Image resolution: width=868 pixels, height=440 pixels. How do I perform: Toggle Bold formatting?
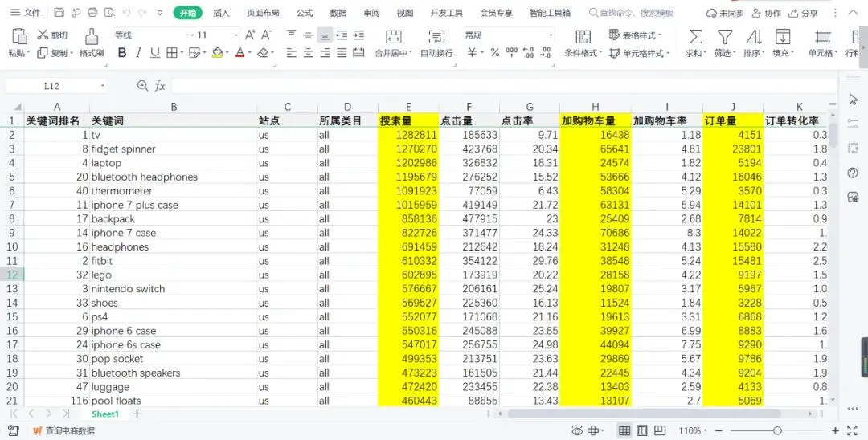point(122,52)
